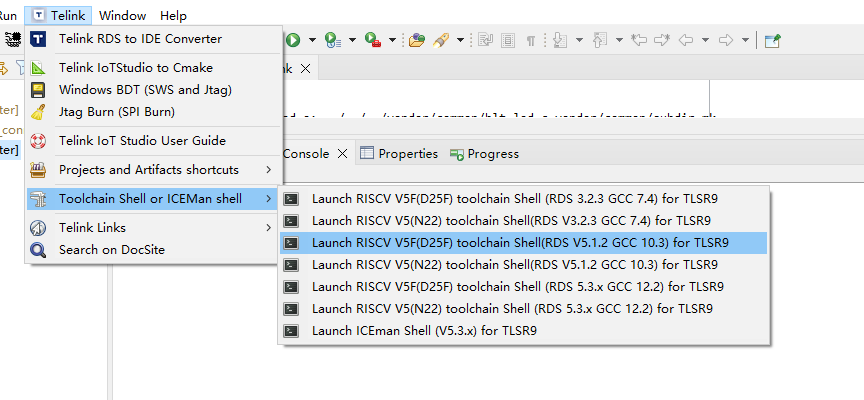Click the Last Edit Location icon
Viewport: 864px width, 400px height.
pos(639,40)
